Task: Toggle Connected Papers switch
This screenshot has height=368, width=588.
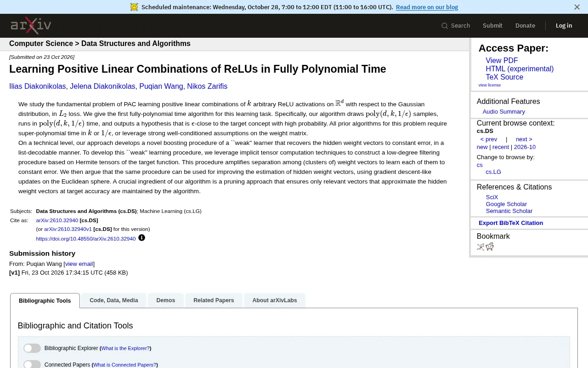Action: point(32,364)
